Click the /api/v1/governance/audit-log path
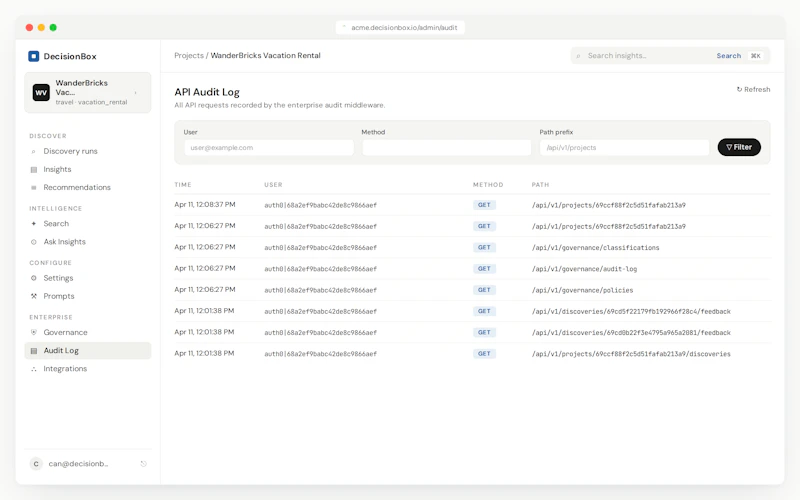This screenshot has height=500, width=800. 584,269
